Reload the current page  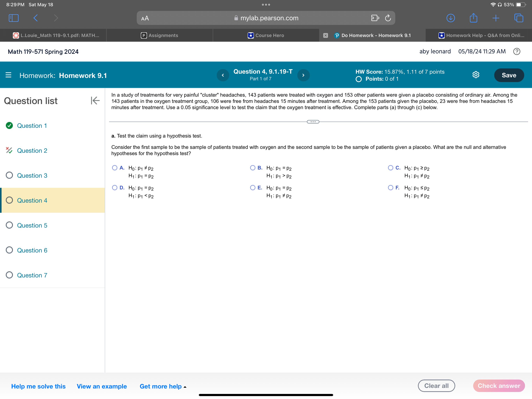tap(388, 18)
